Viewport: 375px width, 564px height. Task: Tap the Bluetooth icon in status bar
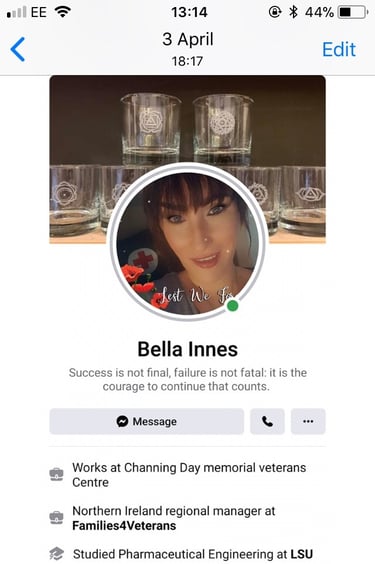point(293,12)
